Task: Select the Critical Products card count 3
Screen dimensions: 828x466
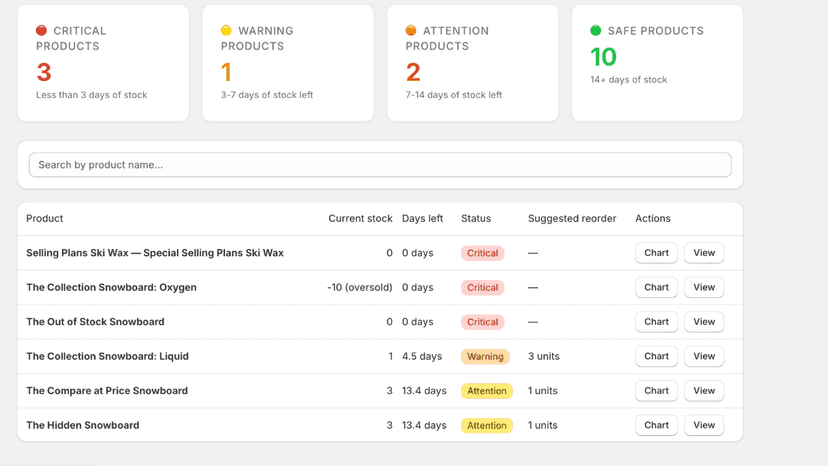Action: click(x=44, y=72)
